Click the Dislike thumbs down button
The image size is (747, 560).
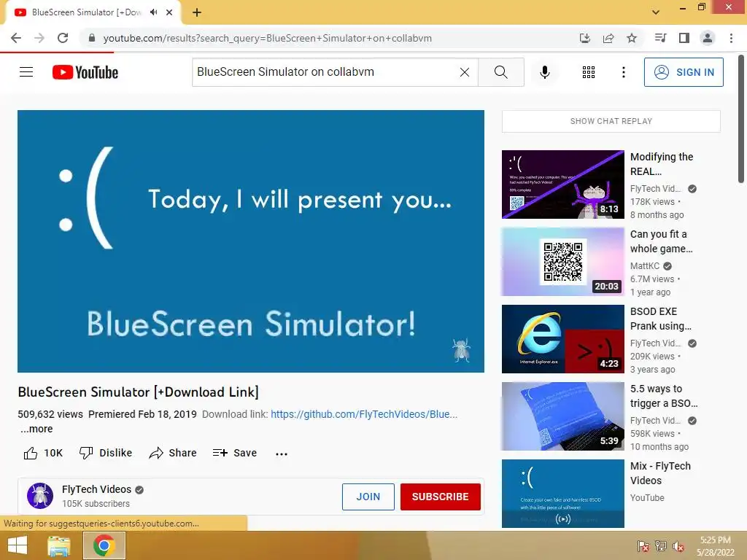click(106, 453)
